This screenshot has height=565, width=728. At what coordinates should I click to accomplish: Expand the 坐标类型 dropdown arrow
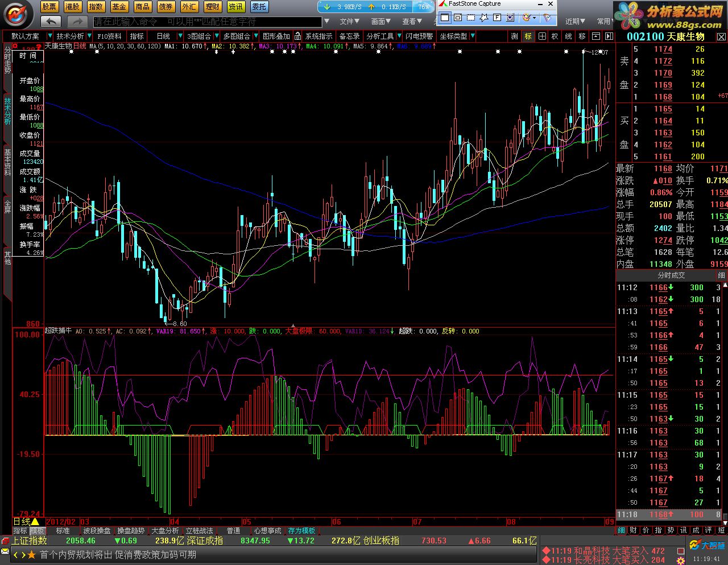pos(472,36)
